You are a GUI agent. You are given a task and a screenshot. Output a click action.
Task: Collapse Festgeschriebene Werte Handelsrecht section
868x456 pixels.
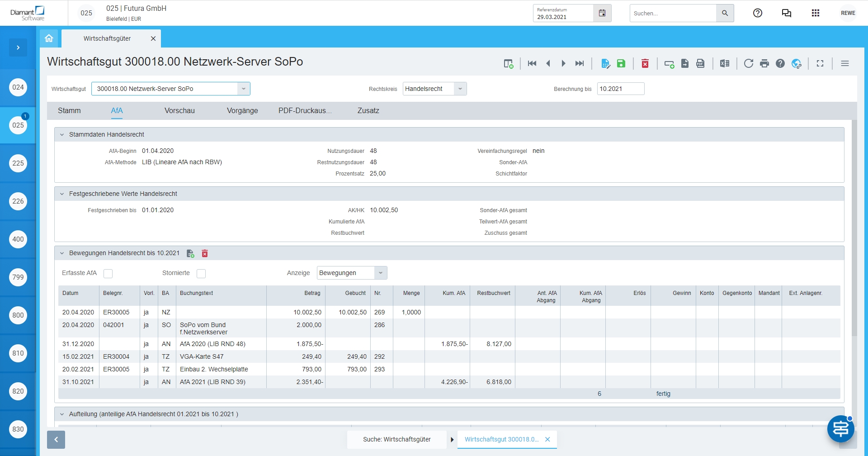(x=62, y=194)
